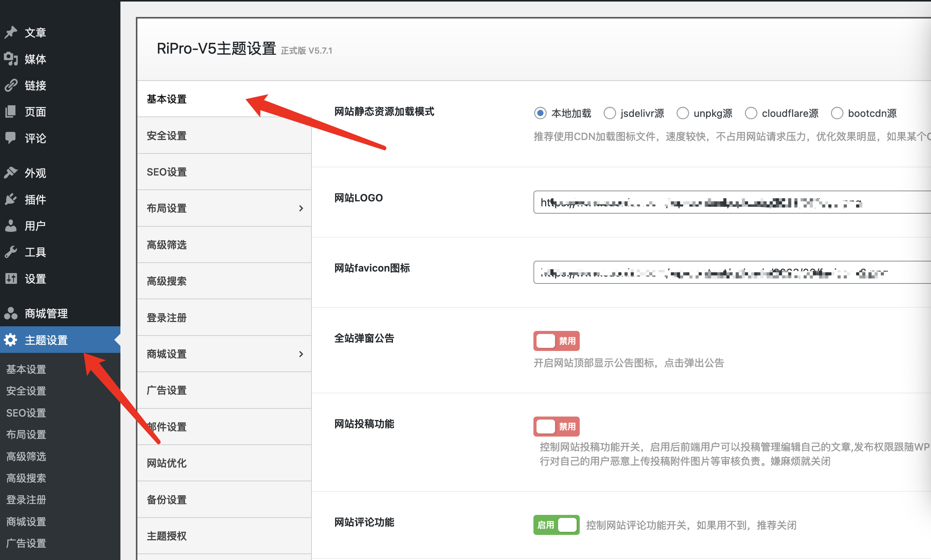Click the chain link icon for 链接
The height and width of the screenshot is (560, 931).
[x=11, y=85]
